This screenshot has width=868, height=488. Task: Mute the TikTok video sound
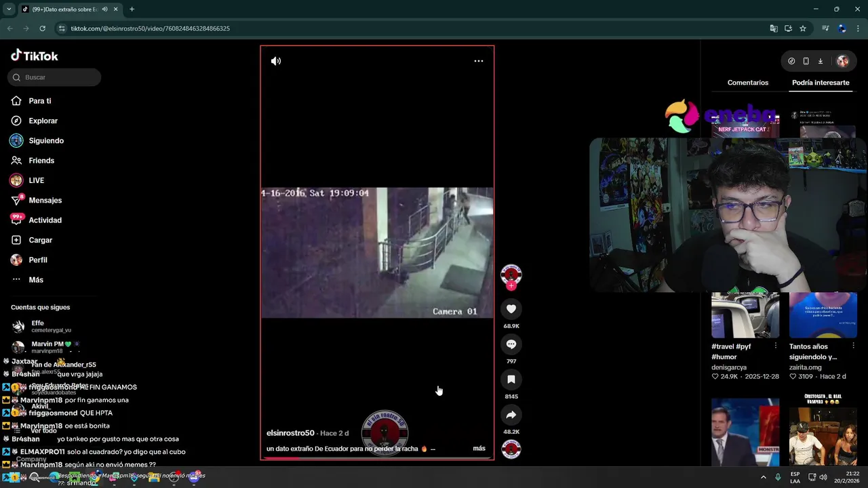[276, 61]
